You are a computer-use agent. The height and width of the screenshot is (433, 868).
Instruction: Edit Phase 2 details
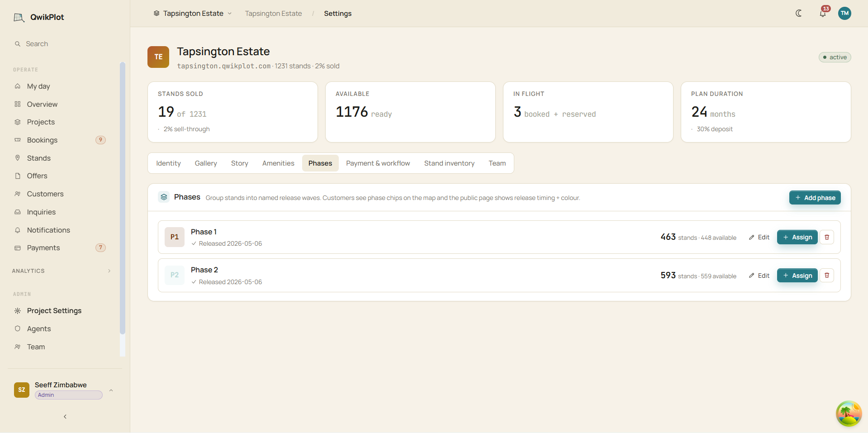[759, 276]
